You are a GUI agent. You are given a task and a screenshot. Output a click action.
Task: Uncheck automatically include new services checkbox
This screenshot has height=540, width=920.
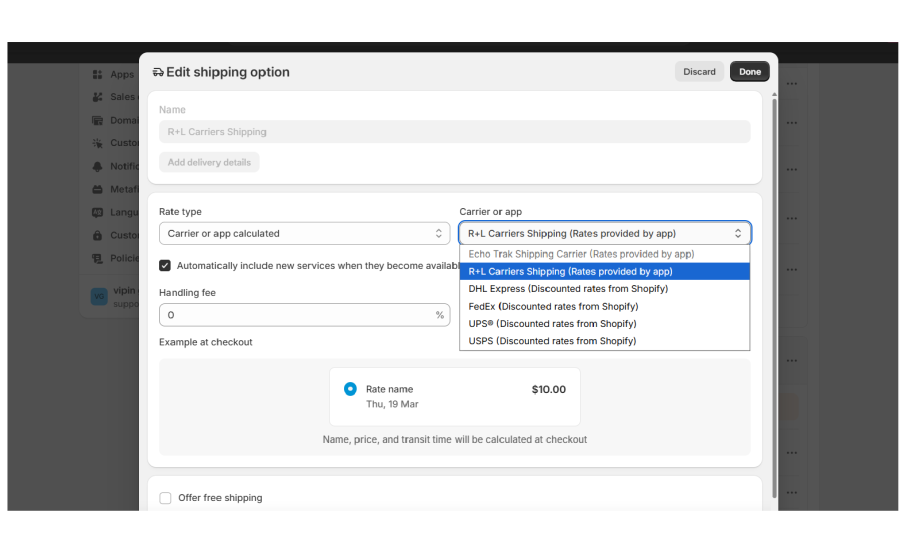point(165,266)
